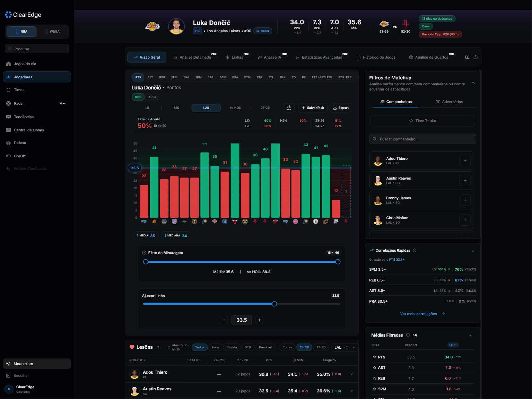Open the help question mark icon
The width and height of the screenshot is (532, 399).
[x=476, y=57]
